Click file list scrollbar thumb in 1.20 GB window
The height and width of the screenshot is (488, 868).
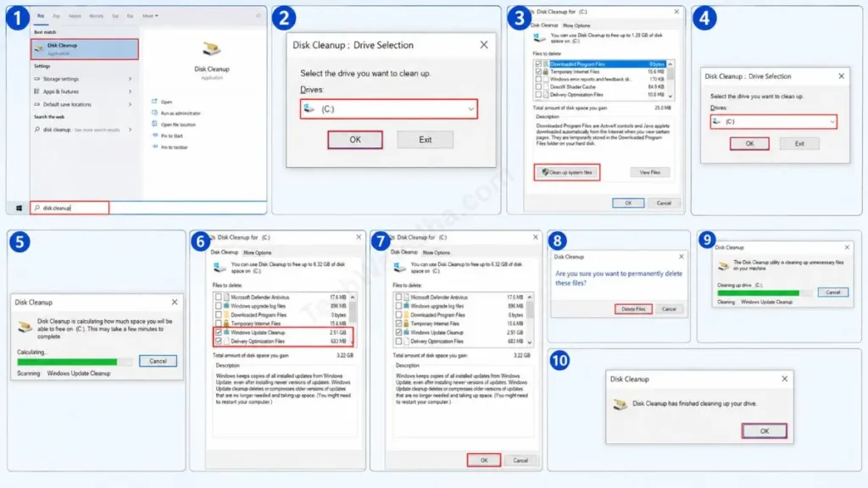coord(670,73)
